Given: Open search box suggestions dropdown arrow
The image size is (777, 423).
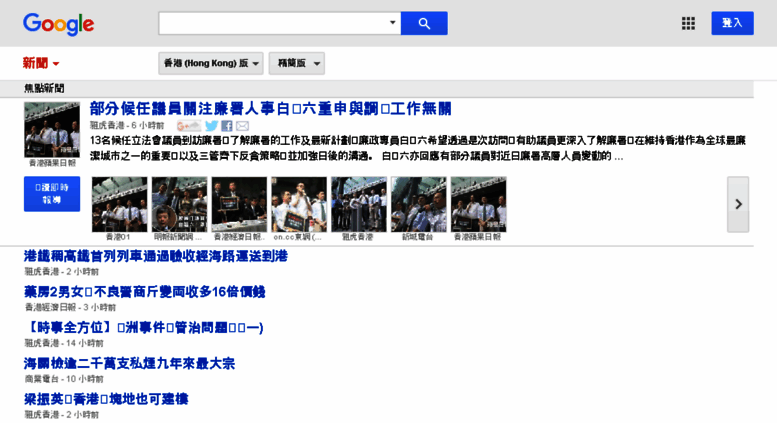Looking at the screenshot, I should coord(392,23).
